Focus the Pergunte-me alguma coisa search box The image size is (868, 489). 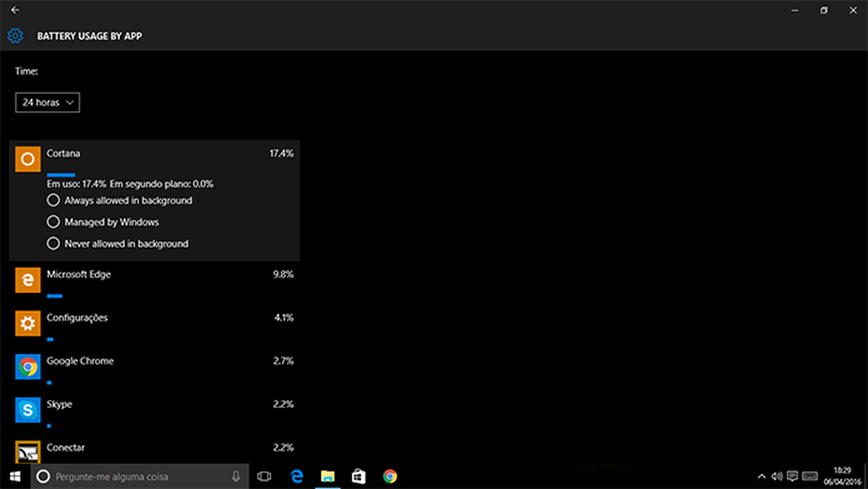(x=139, y=477)
